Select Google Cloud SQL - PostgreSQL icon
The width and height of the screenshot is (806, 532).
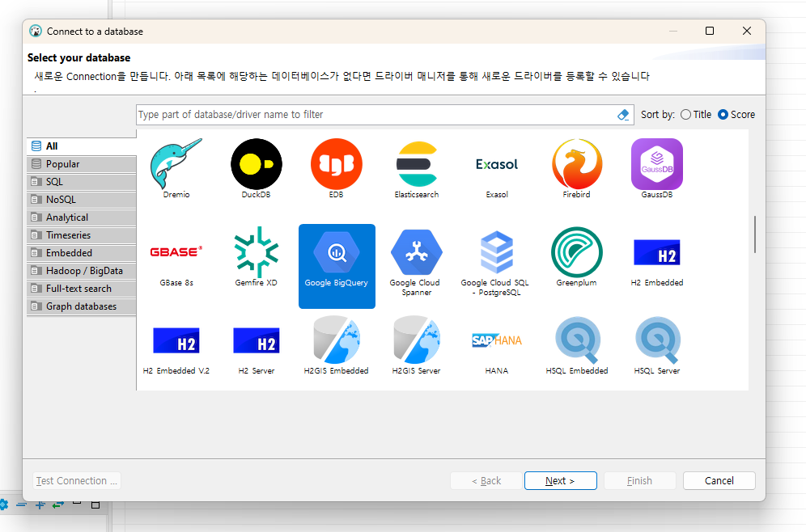[x=497, y=252]
